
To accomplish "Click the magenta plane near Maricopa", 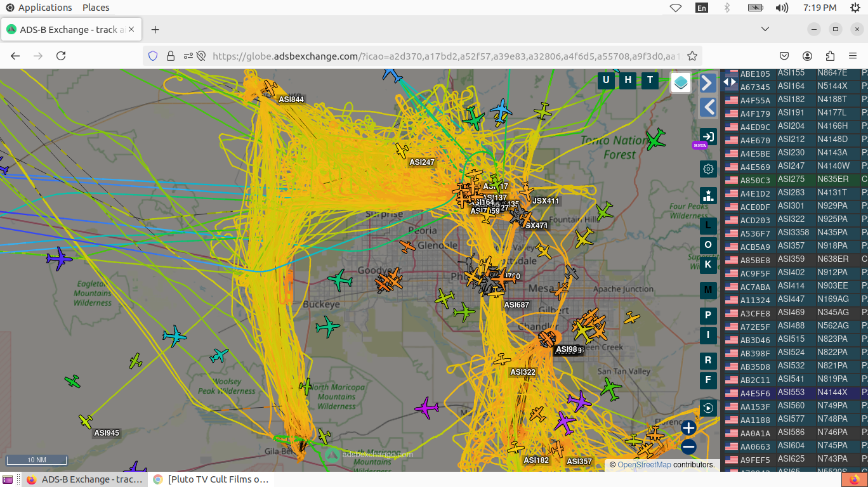I will click(427, 407).
